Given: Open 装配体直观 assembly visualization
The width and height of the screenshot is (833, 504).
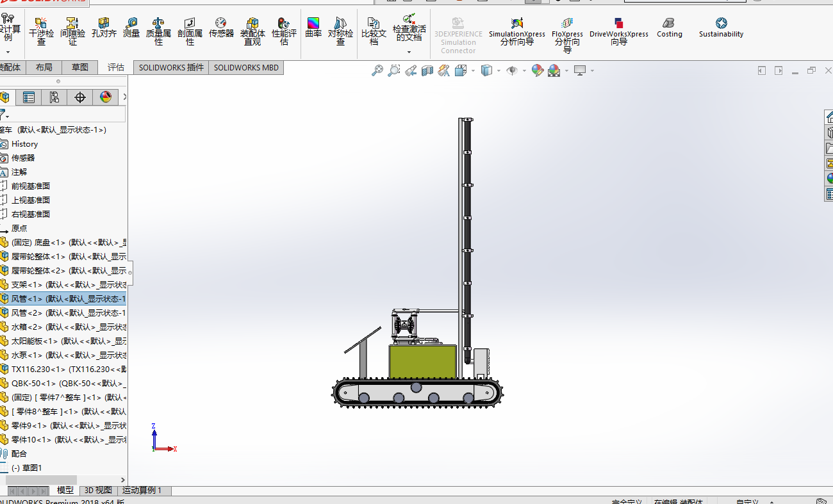Looking at the screenshot, I should coord(252,31).
